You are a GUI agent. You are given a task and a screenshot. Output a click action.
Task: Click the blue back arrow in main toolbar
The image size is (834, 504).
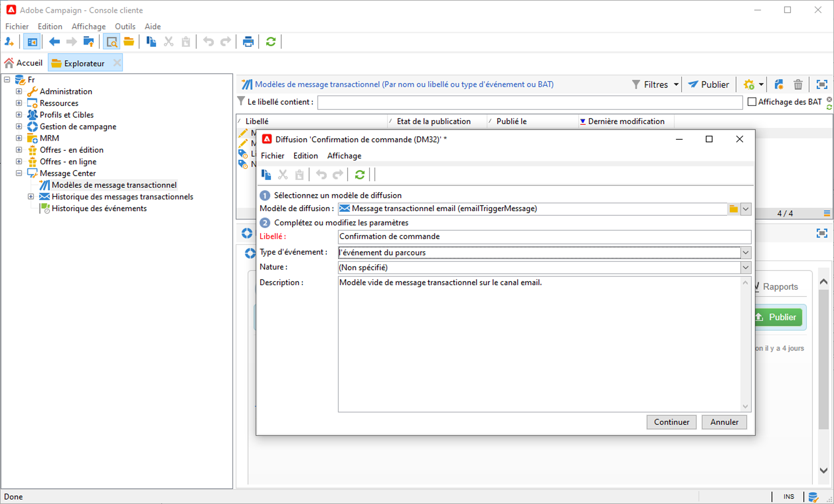(54, 42)
